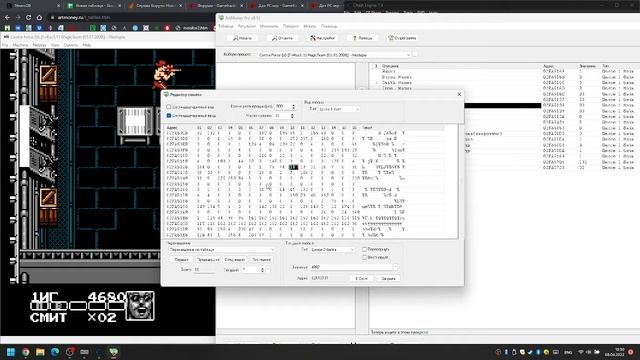Open the File menu in Nestopia
Screen dimensions: 640x360
click(x=5, y=45)
